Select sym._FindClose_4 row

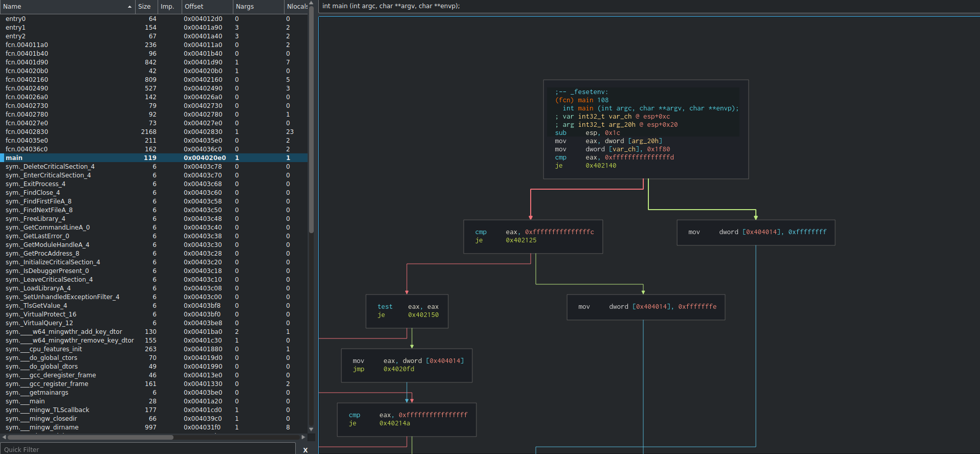coord(154,193)
